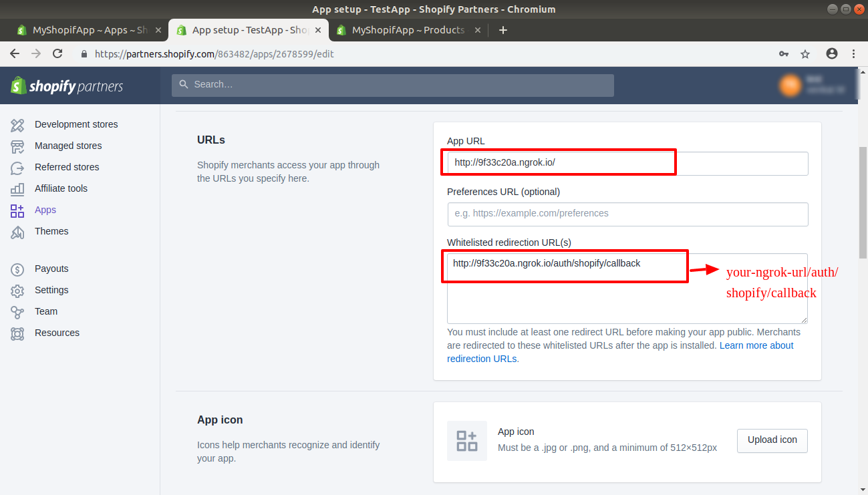Open Affiliate tools page
This screenshot has height=495, width=868.
pos(61,188)
